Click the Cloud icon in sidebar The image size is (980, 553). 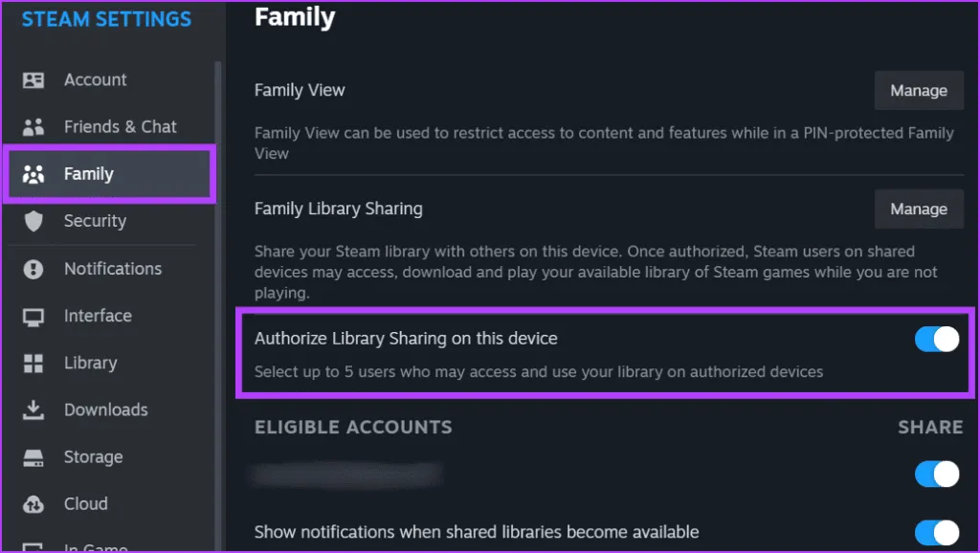33,504
